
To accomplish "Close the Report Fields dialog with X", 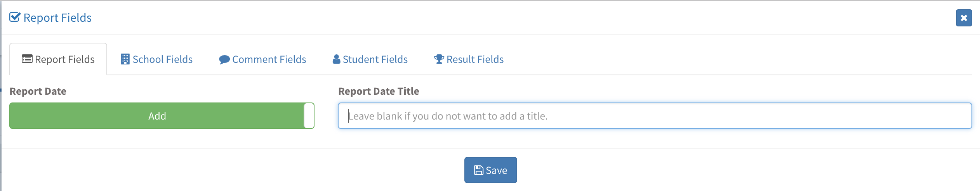I will pos(964,18).
